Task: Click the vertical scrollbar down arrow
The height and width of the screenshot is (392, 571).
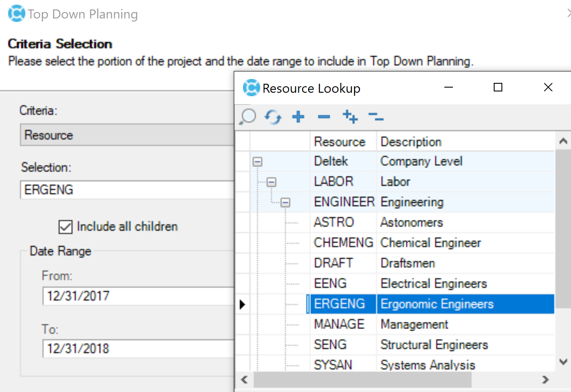Action: pyautogui.click(x=563, y=362)
